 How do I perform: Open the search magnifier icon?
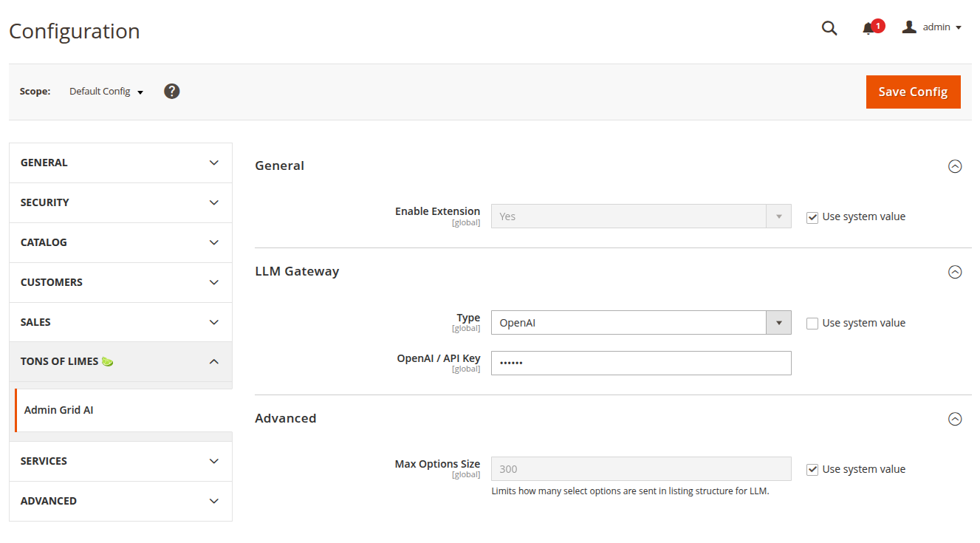point(829,28)
